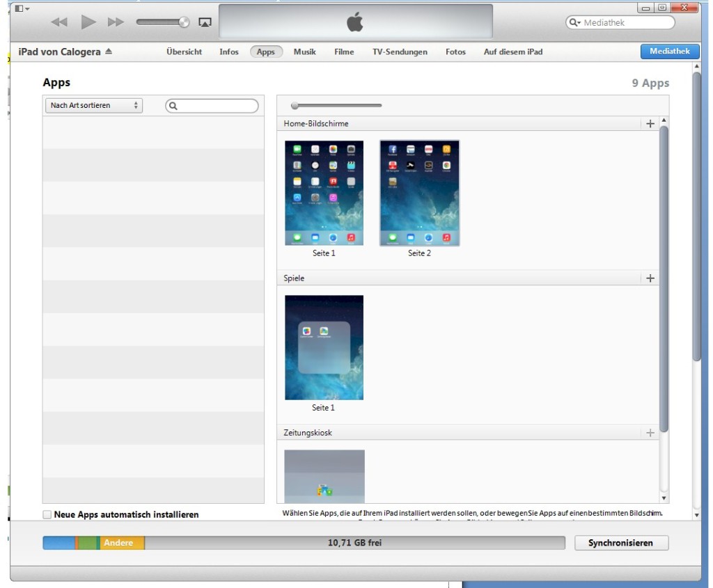Open the Fotos tab

tap(455, 51)
